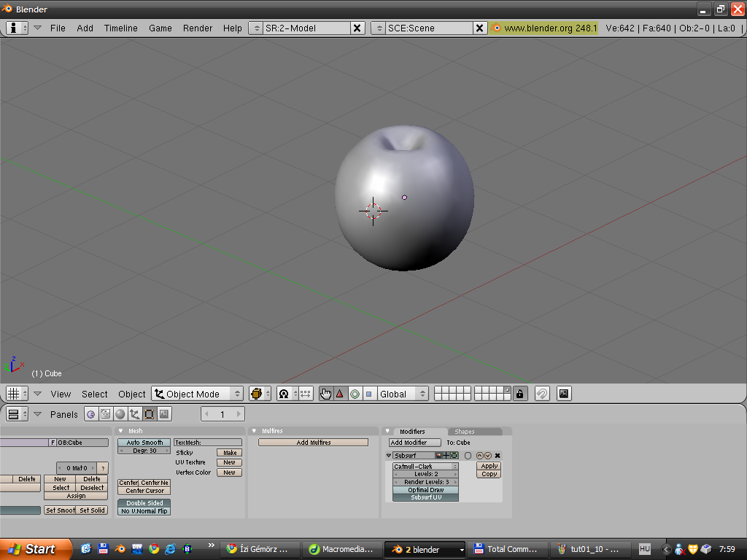Image resolution: width=747 pixels, height=560 pixels.
Task: Adjust the subsurf Levels: 2 slider
Action: (x=425, y=474)
